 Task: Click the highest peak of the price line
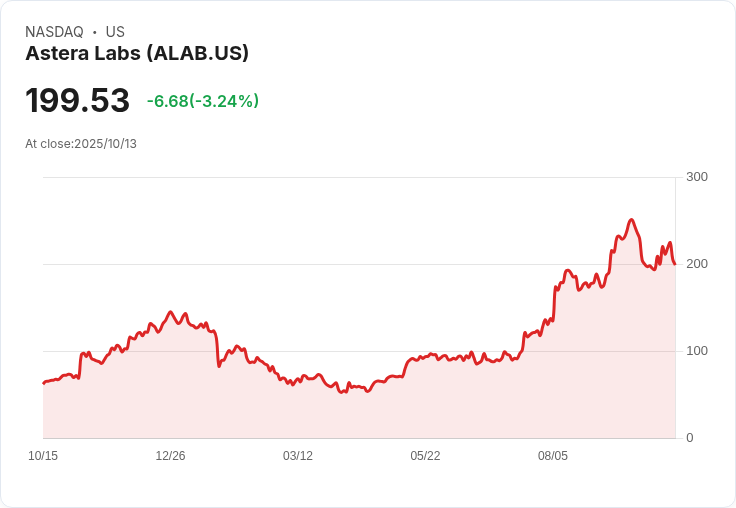tap(631, 220)
